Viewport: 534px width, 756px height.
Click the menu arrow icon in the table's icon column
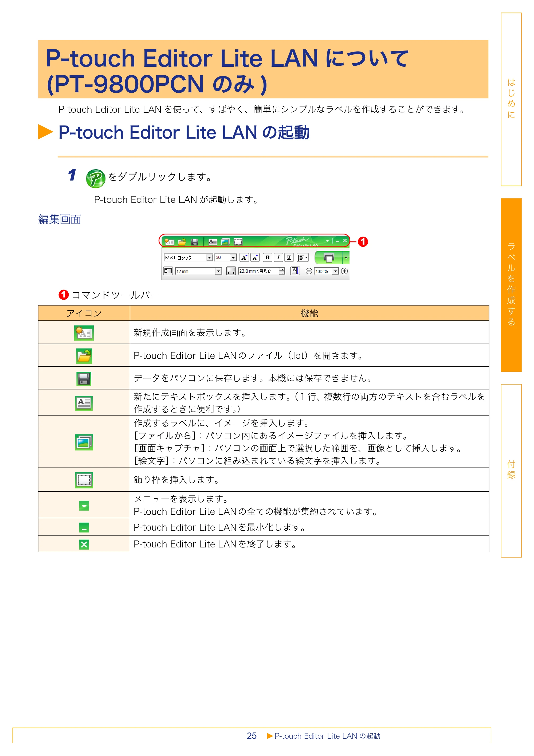point(84,506)
